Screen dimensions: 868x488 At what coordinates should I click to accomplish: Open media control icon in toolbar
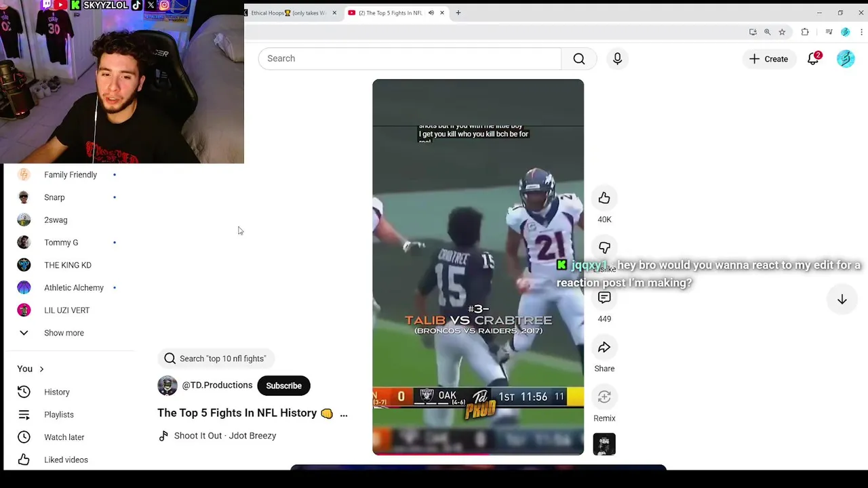coord(829,32)
